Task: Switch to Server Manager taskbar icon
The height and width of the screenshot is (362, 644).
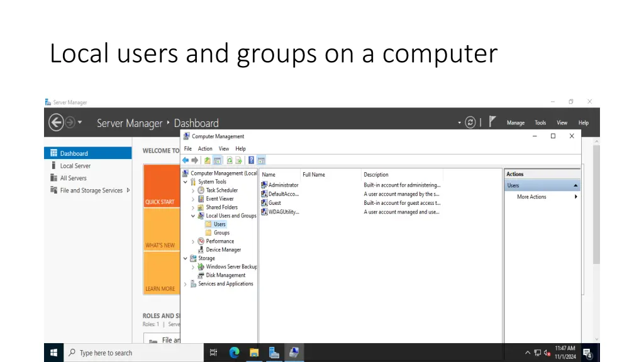Action: pyautogui.click(x=274, y=353)
